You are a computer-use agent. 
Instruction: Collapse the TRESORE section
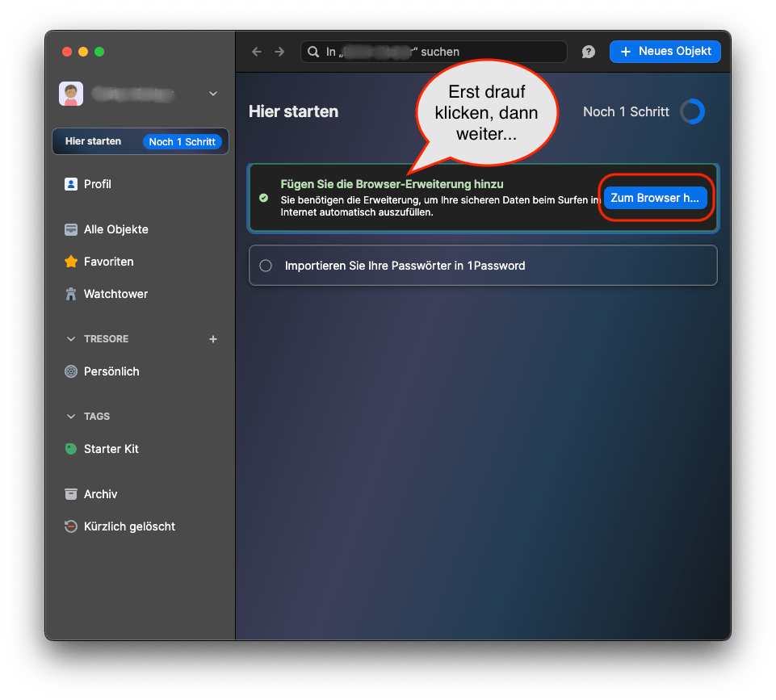coord(71,339)
